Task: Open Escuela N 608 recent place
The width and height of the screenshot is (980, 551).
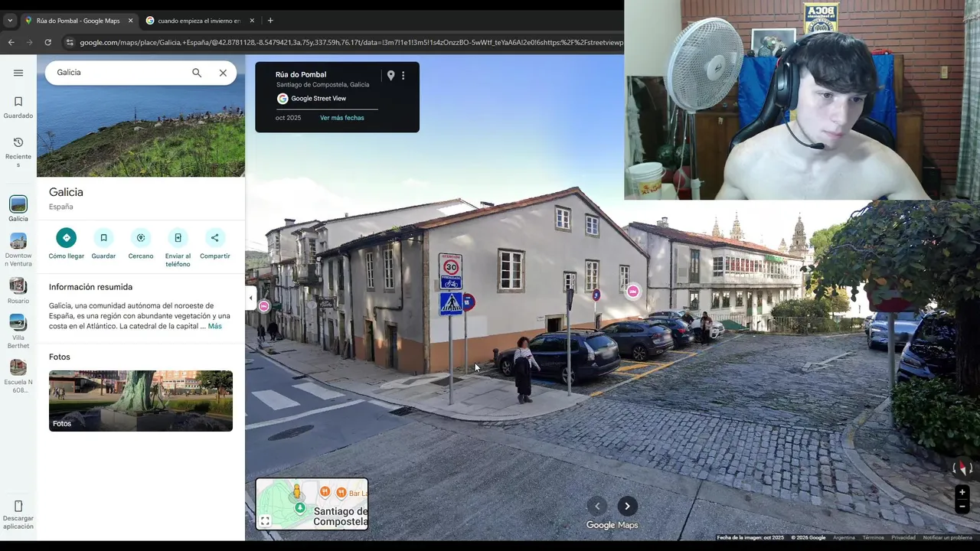Action: tap(18, 376)
